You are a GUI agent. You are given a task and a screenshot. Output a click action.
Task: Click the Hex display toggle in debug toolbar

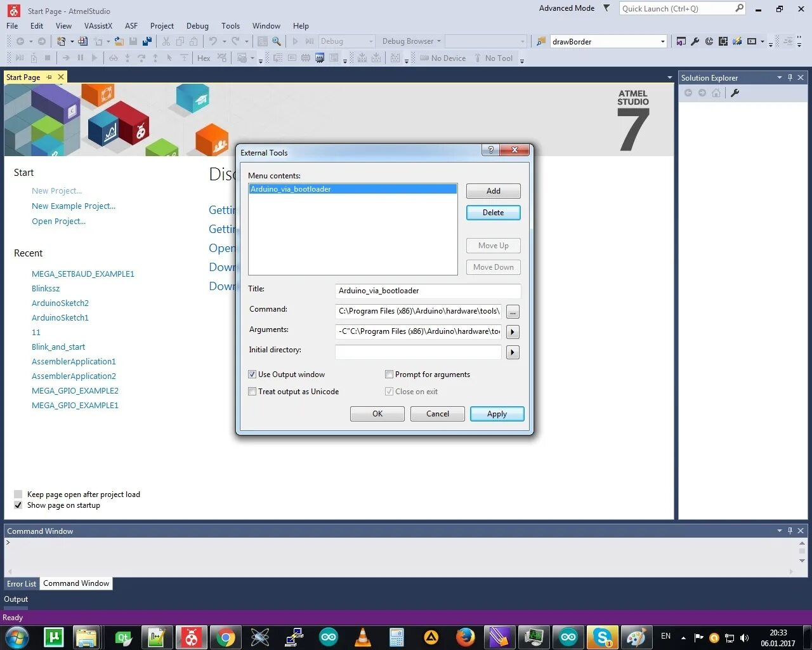click(204, 58)
